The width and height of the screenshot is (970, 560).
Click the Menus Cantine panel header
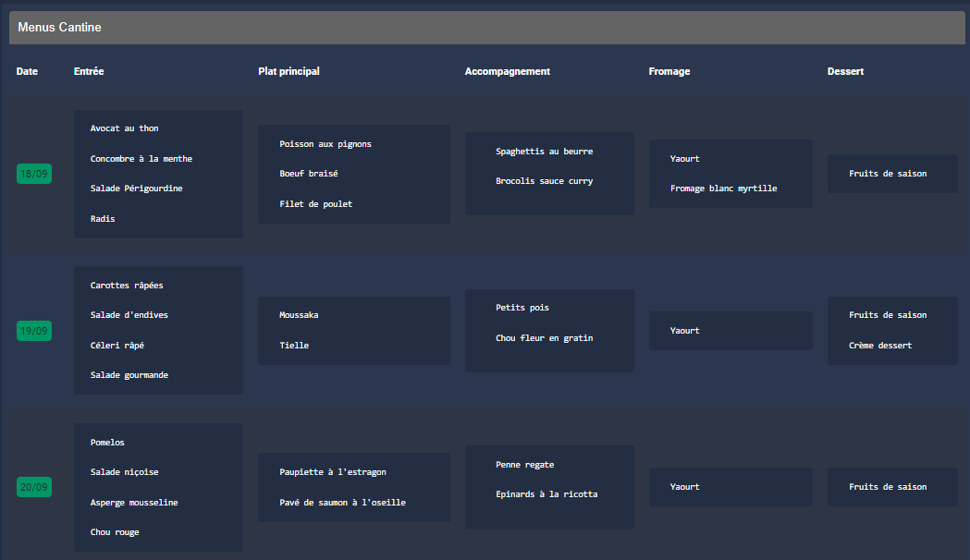[486, 28]
